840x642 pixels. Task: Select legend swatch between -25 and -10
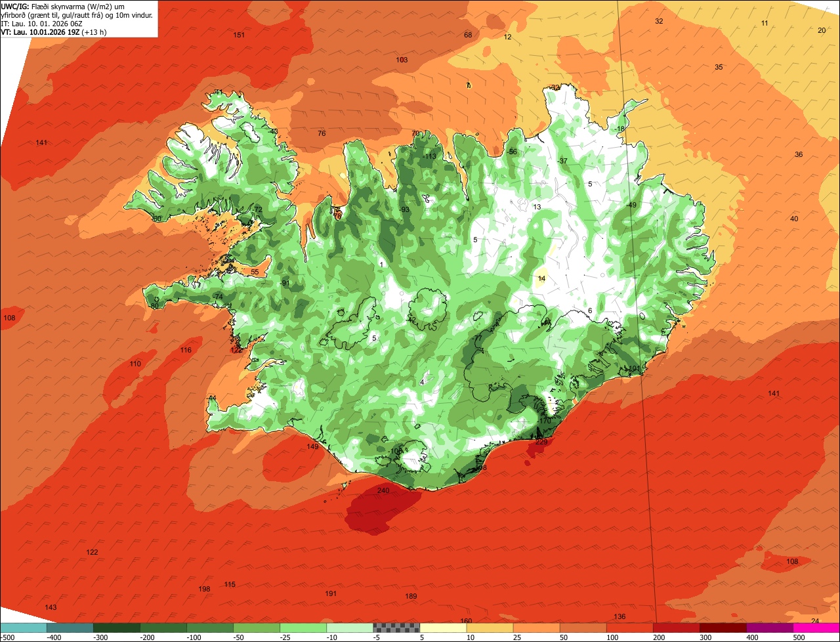[x=303, y=628]
